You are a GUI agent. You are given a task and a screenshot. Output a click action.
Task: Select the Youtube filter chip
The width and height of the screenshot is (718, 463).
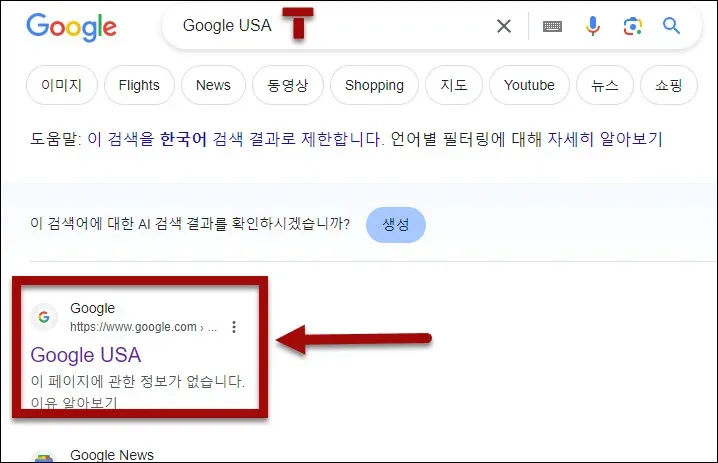(x=529, y=85)
